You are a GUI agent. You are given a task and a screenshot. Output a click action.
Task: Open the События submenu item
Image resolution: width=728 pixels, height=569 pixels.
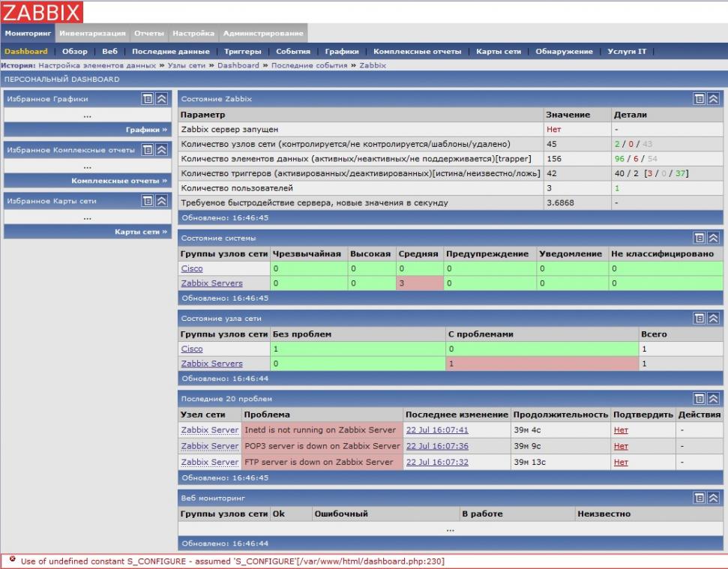[293, 52]
